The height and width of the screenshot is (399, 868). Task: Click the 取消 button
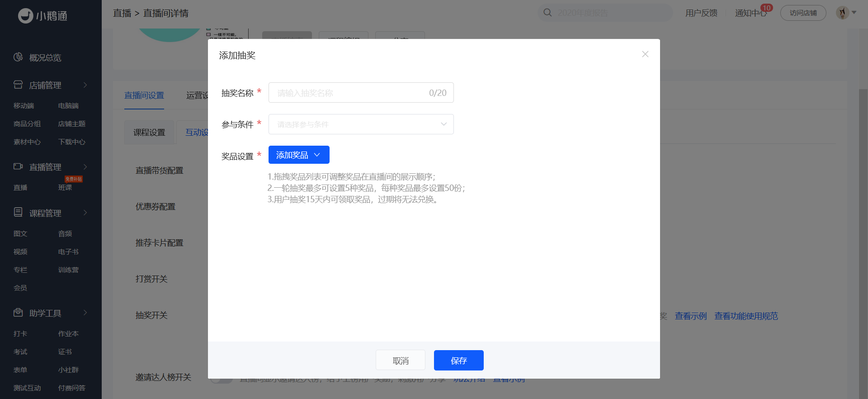pos(401,360)
